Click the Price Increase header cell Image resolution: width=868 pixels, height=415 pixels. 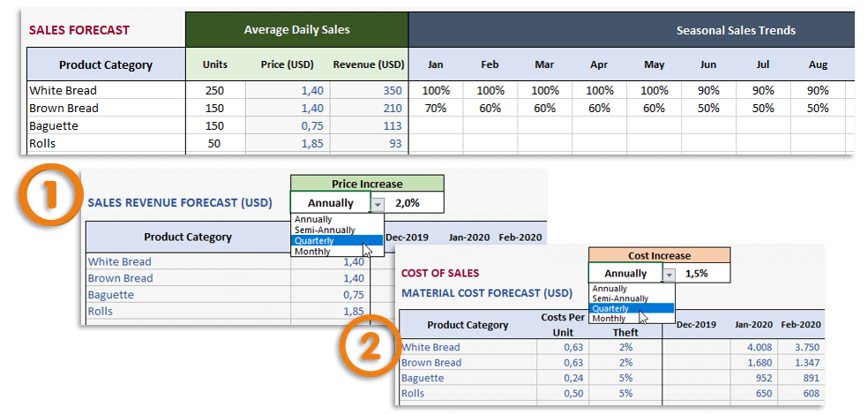point(367,184)
